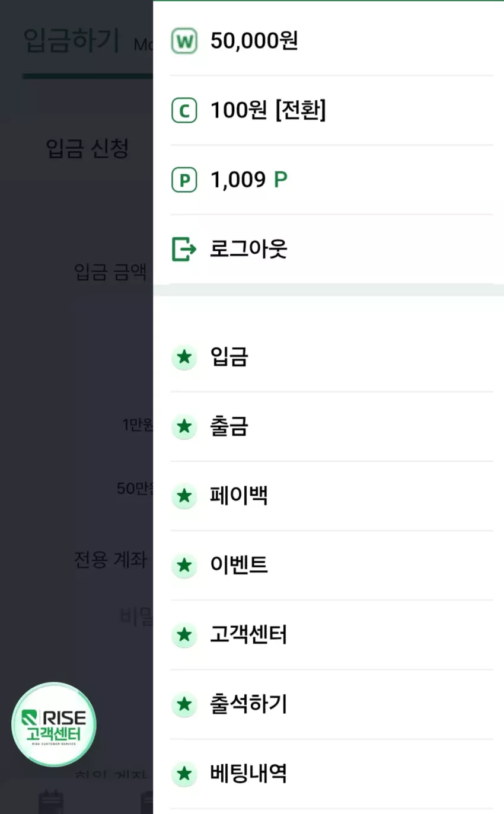Open the 이벤트 menu entry

pyautogui.click(x=331, y=566)
